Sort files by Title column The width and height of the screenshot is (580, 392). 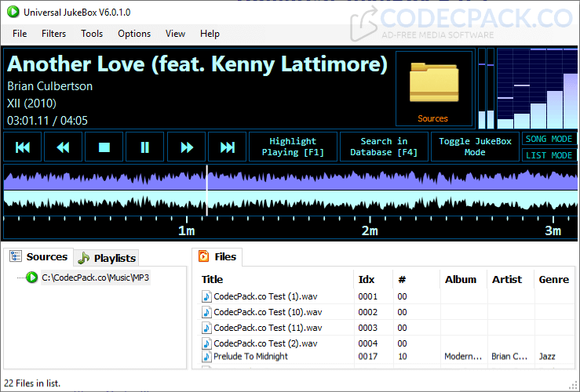(x=213, y=279)
